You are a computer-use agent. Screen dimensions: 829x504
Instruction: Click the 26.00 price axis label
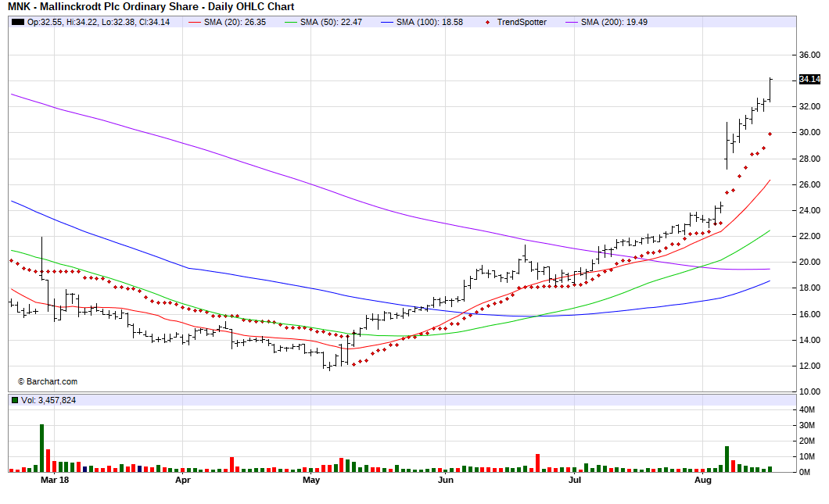tap(809, 185)
